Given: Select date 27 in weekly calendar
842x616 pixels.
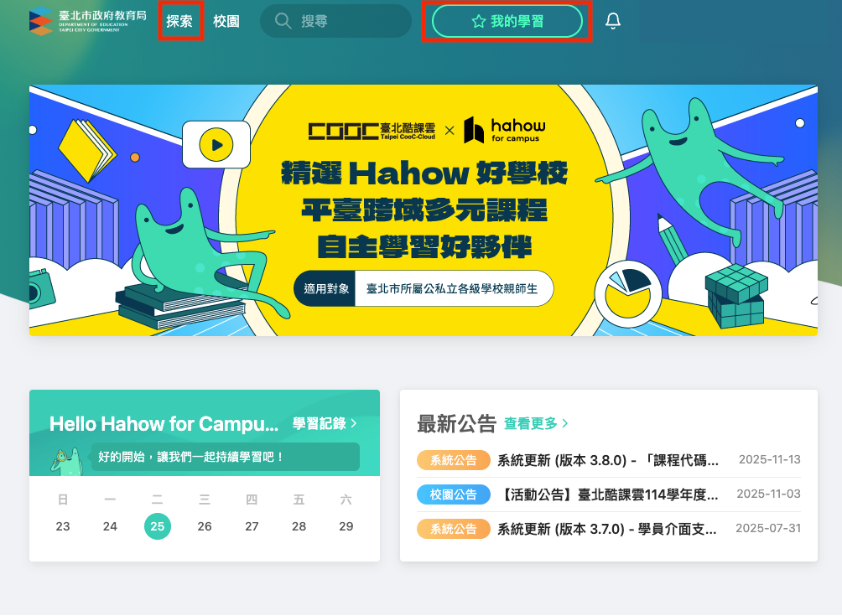Looking at the screenshot, I should click(252, 526).
